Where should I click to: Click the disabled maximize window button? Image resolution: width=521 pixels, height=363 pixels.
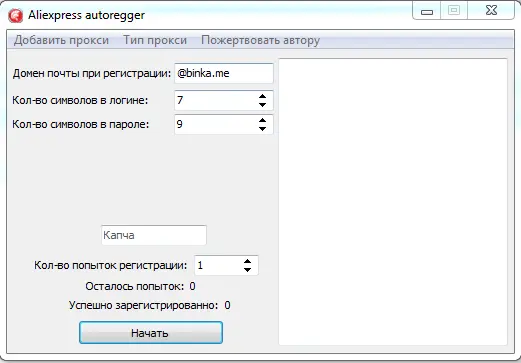pyautogui.click(x=454, y=11)
